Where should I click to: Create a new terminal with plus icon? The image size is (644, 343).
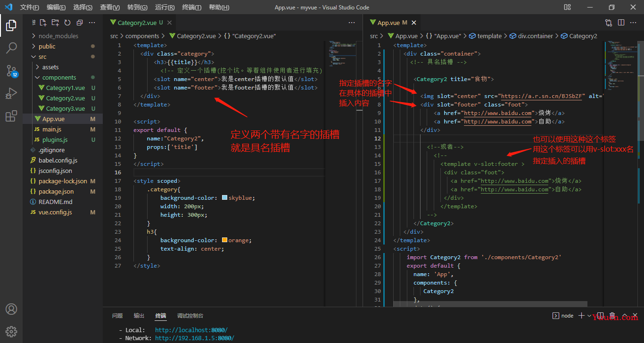pyautogui.click(x=581, y=316)
